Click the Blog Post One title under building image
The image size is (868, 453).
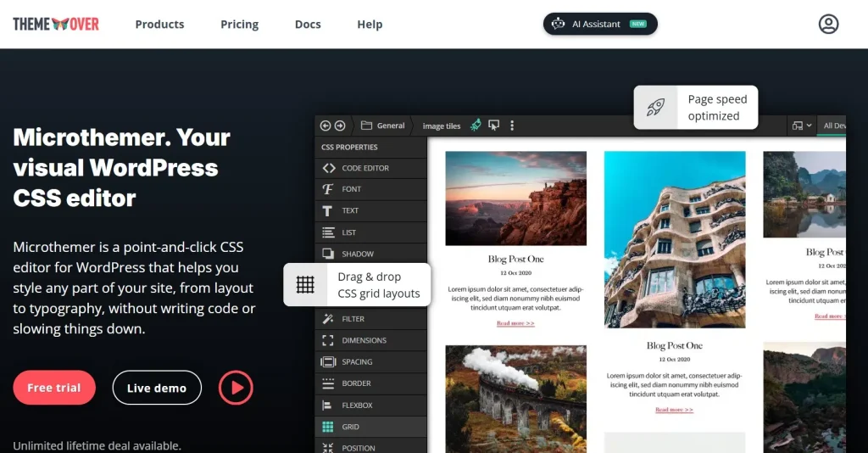674,345
